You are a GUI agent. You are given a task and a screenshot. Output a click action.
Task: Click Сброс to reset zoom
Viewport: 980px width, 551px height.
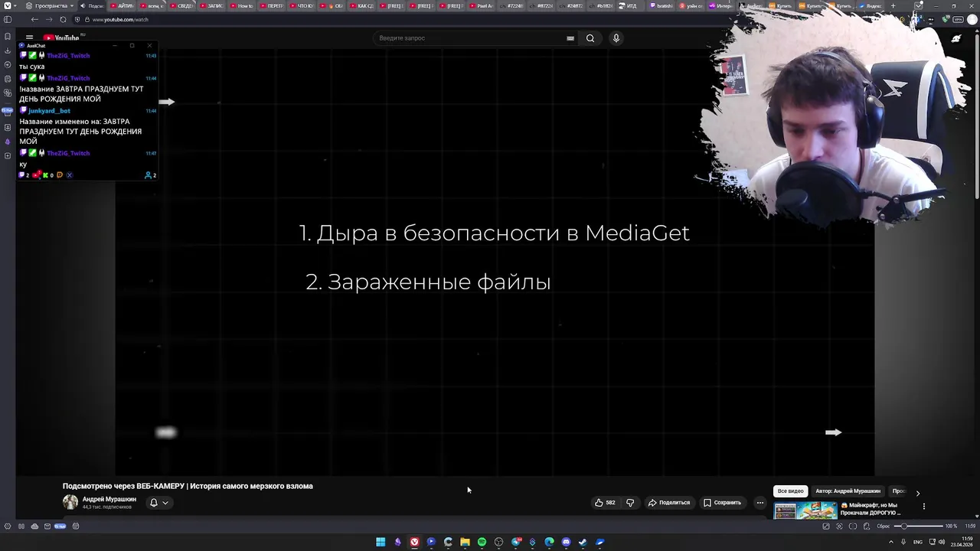click(884, 527)
